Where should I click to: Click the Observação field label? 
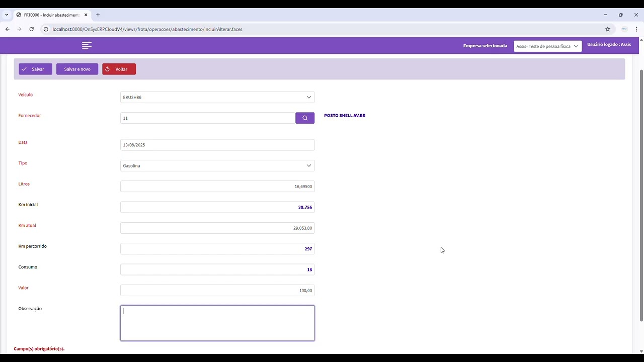coord(30,309)
